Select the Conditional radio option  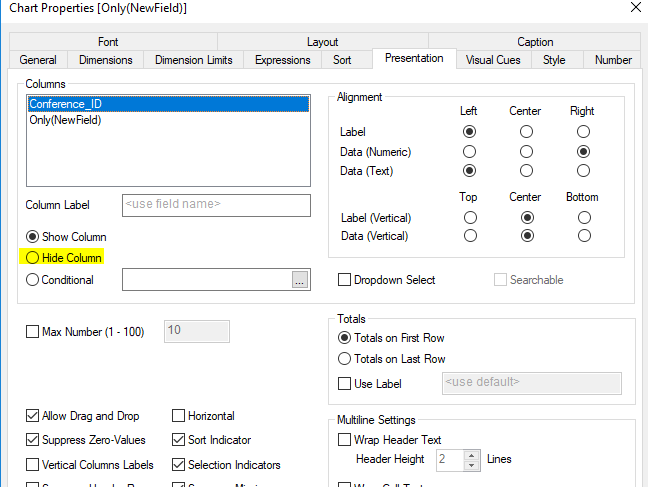tap(33, 280)
